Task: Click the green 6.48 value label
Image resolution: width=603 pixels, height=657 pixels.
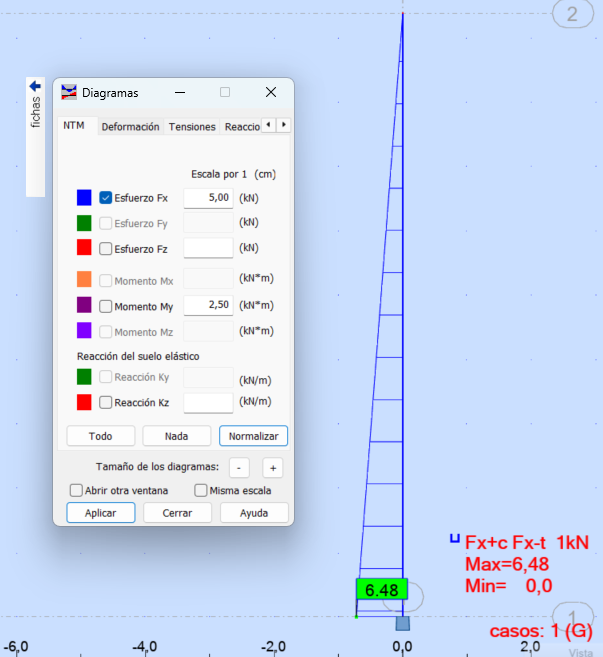Action: pyautogui.click(x=381, y=590)
